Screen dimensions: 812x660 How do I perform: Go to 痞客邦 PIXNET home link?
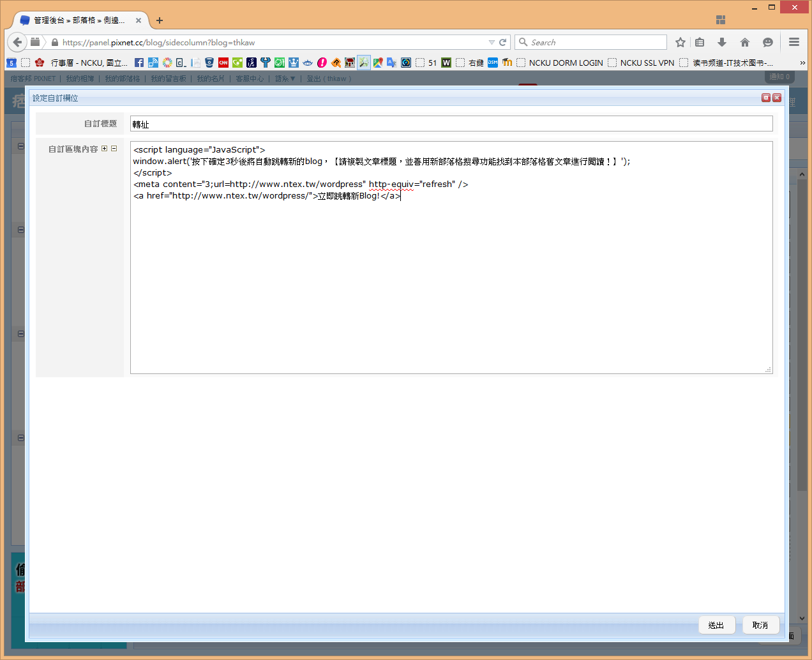[x=33, y=79]
